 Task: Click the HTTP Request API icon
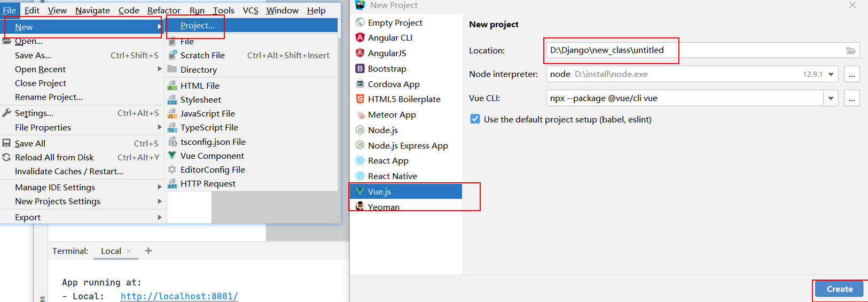(172, 184)
